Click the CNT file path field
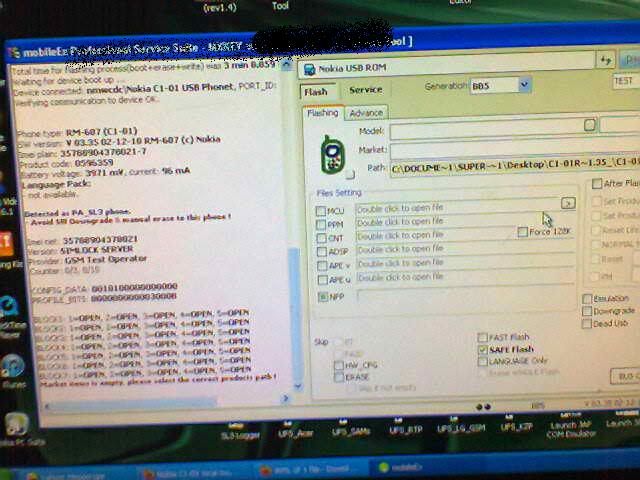 pos(436,236)
